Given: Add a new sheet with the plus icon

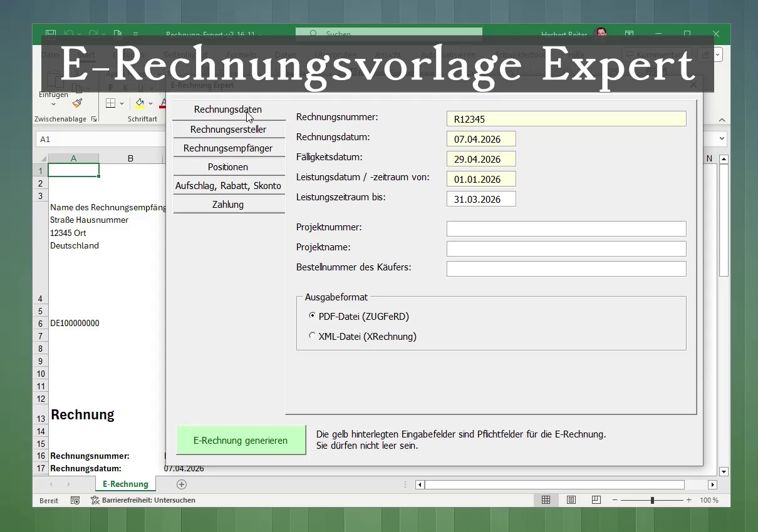Looking at the screenshot, I should coord(182,484).
